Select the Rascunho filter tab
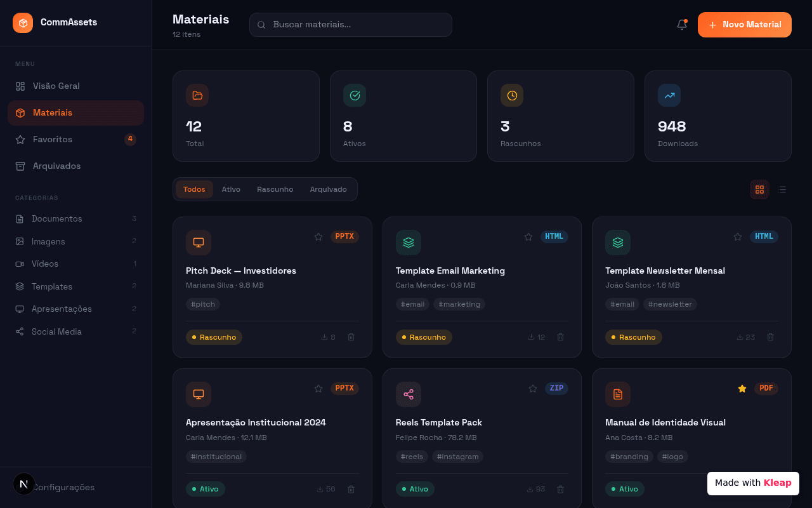 (x=275, y=189)
